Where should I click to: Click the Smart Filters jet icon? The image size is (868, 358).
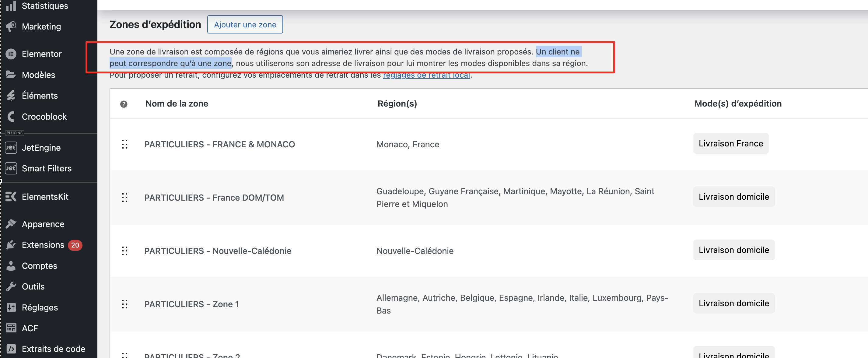(x=11, y=168)
